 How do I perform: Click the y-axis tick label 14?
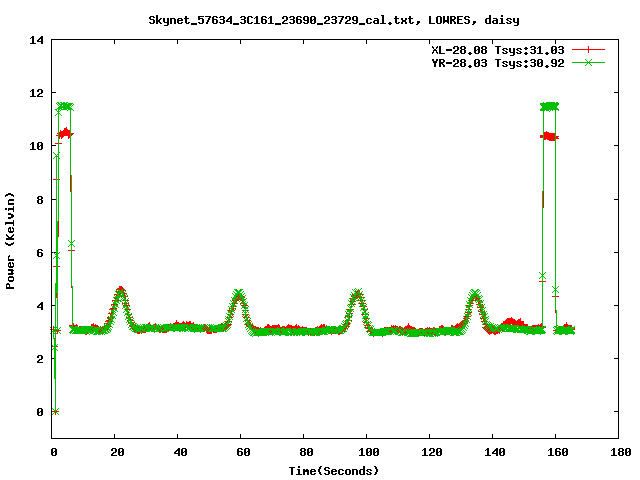point(36,40)
